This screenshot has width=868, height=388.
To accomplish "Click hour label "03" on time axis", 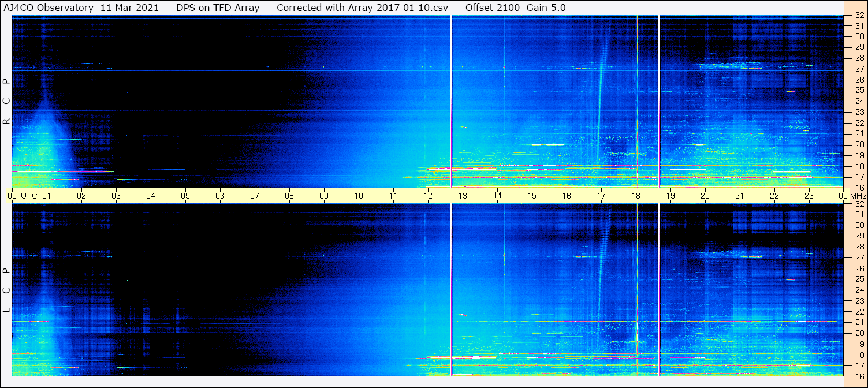I will [116, 196].
